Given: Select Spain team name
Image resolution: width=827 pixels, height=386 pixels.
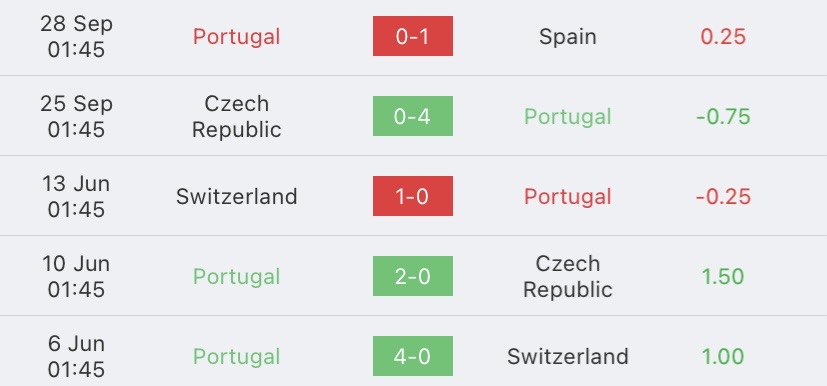Looking at the screenshot, I should point(568,37).
